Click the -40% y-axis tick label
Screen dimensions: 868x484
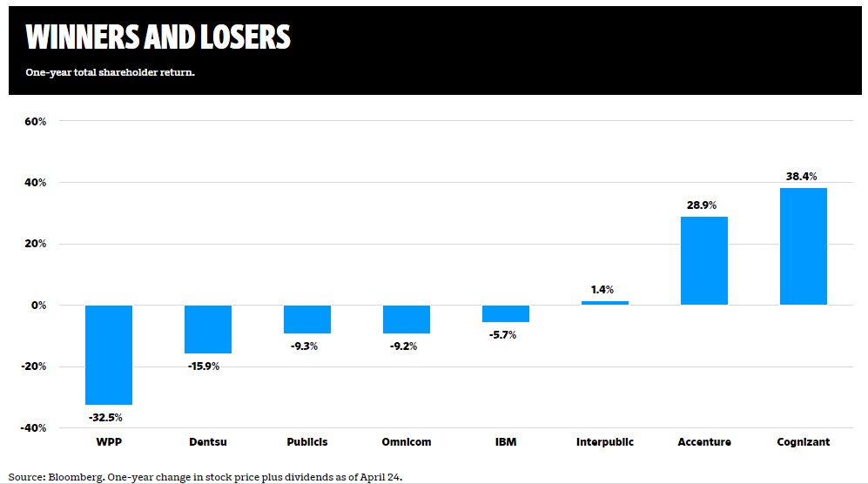pyautogui.click(x=33, y=427)
